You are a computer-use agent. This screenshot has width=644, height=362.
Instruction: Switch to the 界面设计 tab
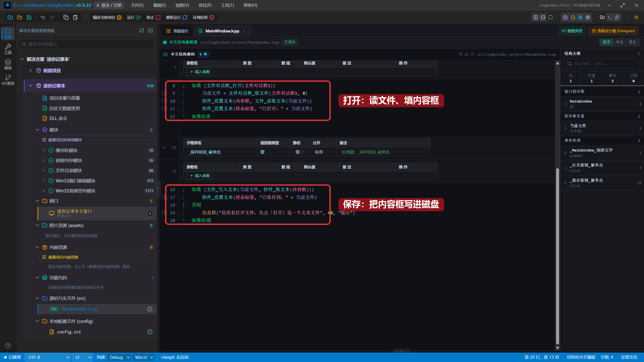(x=177, y=31)
